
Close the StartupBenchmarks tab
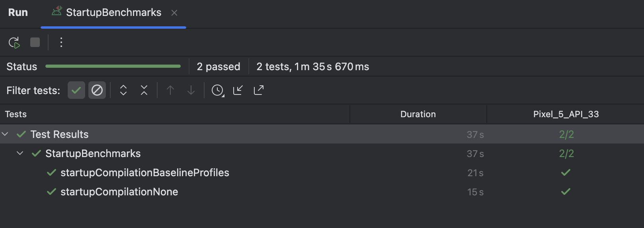coord(174,13)
